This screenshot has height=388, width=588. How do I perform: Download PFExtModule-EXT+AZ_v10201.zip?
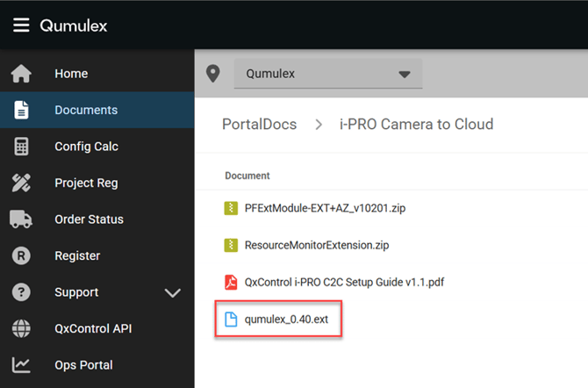click(324, 209)
